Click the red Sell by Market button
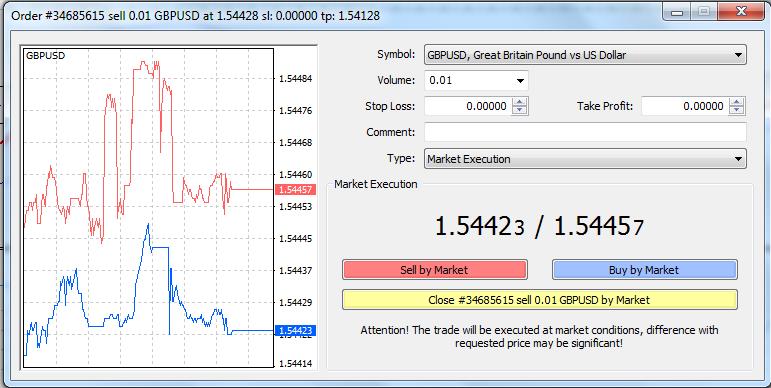This screenshot has height=388, width=771. point(435,270)
